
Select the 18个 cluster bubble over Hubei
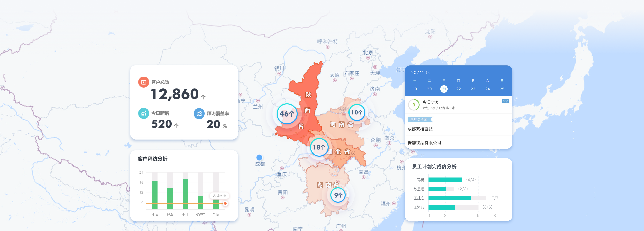pos(319,147)
